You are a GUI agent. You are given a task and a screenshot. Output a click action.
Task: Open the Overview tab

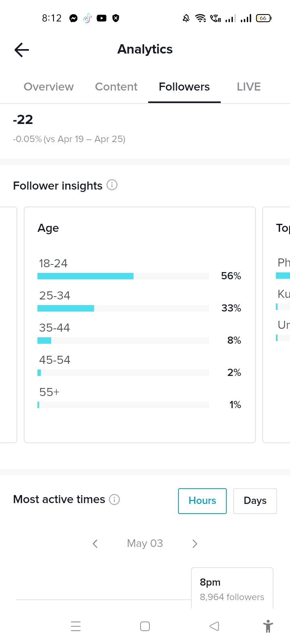click(49, 87)
